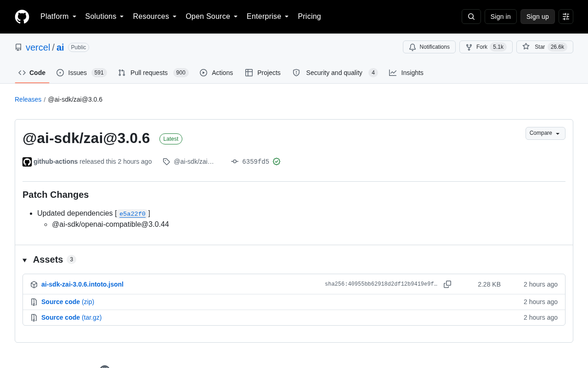Switch to the Code tab
The width and height of the screenshot is (588, 368).
tap(32, 73)
